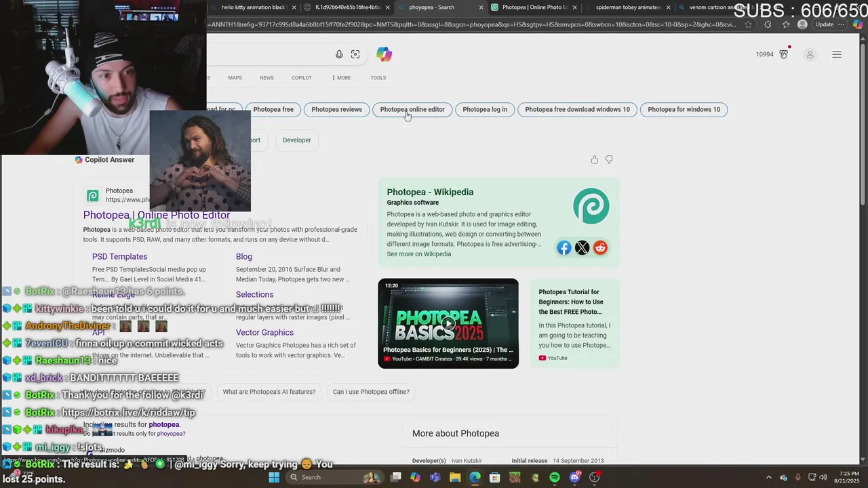Image resolution: width=868 pixels, height=488 pixels.
Task: Open Spotify from taskbar
Action: coord(555,477)
